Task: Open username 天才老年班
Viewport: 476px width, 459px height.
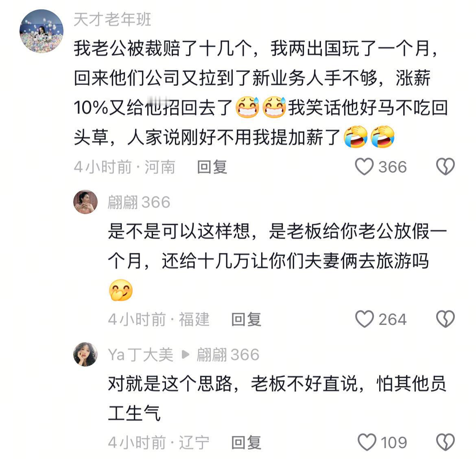Action: [112, 20]
